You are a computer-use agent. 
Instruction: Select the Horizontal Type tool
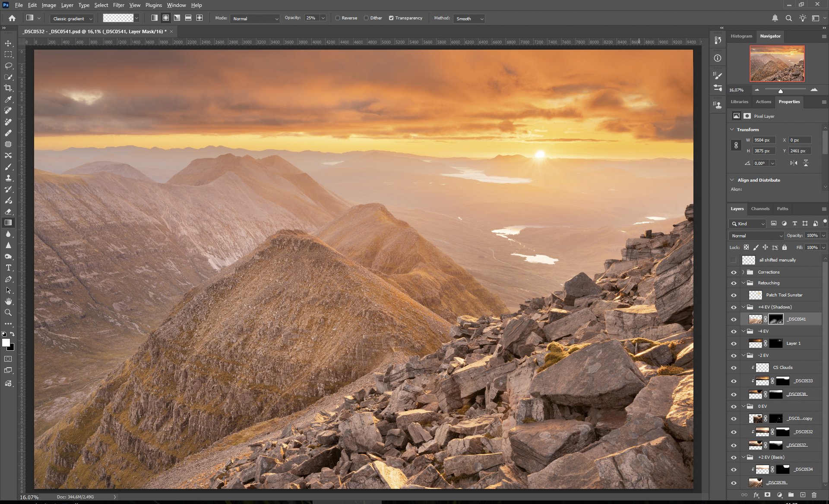click(x=8, y=268)
